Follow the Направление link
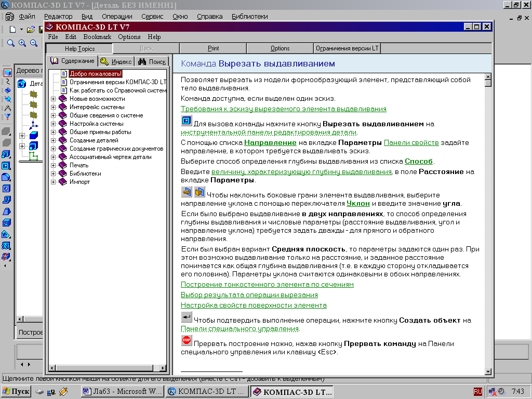The image size is (532, 399). coord(270,143)
